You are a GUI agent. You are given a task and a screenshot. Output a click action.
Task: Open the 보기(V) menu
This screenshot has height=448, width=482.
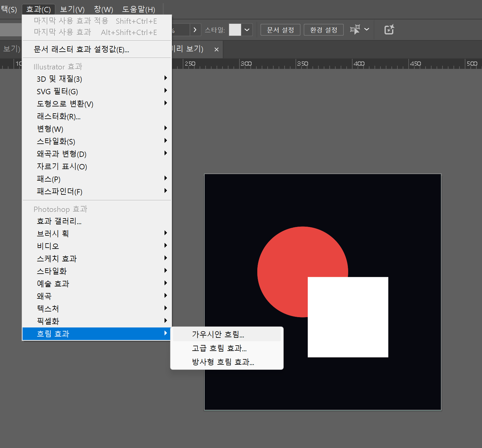pyautogui.click(x=72, y=9)
